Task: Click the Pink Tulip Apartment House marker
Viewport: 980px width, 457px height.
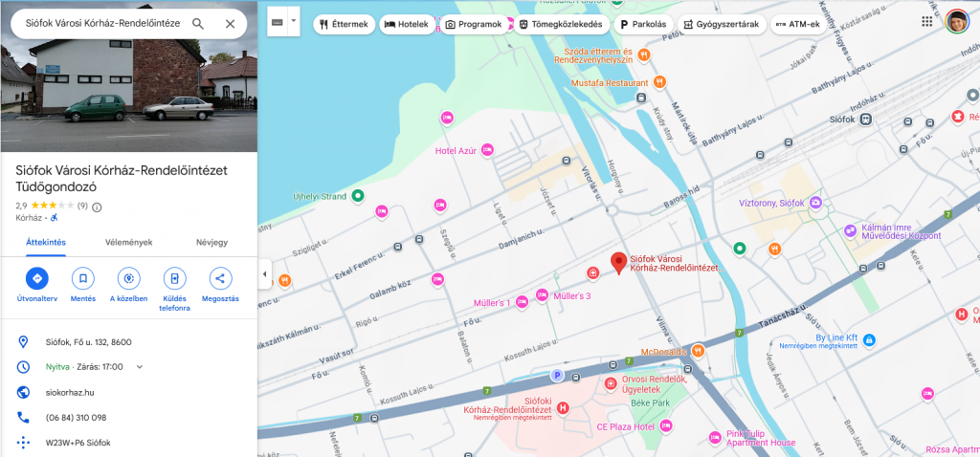Action: coord(716,437)
